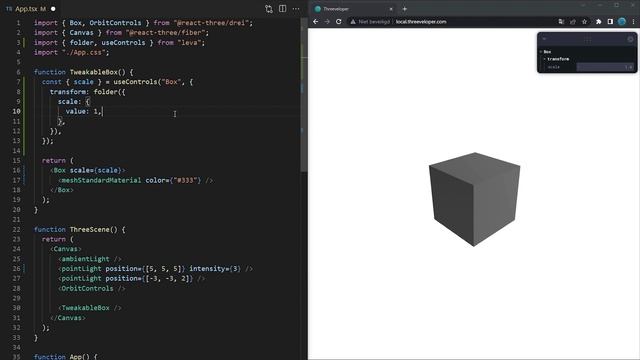Split the editor to the right
Viewport: 640px width, 360px height.
pyautogui.click(x=282, y=9)
